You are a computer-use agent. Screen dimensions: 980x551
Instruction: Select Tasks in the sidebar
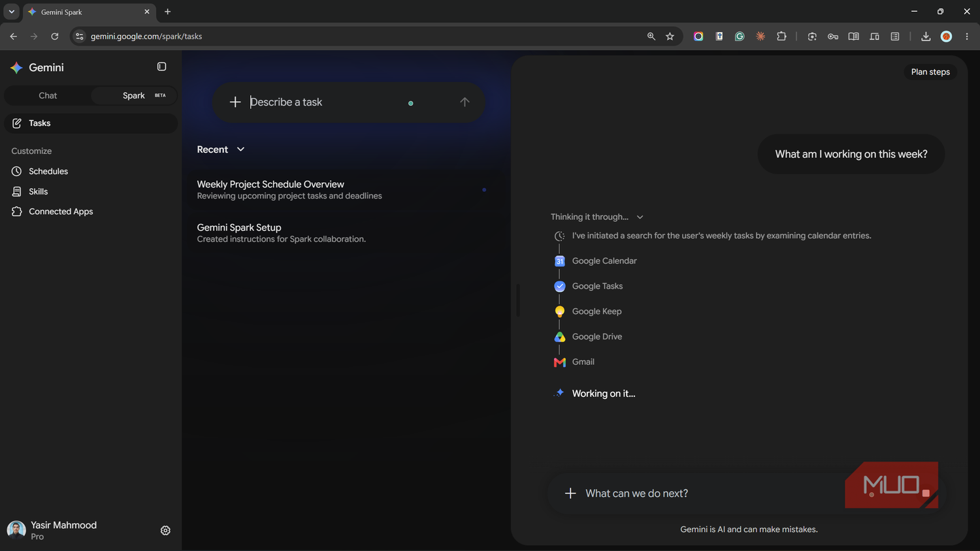(x=91, y=123)
